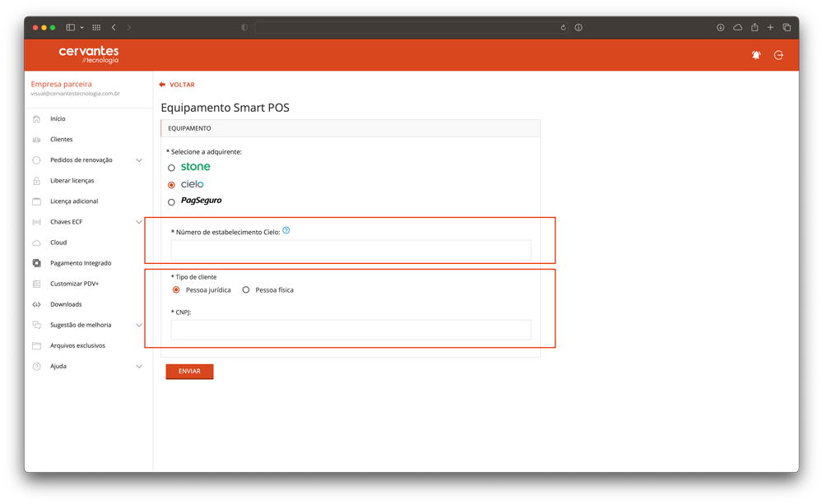Screen dimensions: 823x504
Task: Click the Licença adicional icon
Action: [x=37, y=201]
